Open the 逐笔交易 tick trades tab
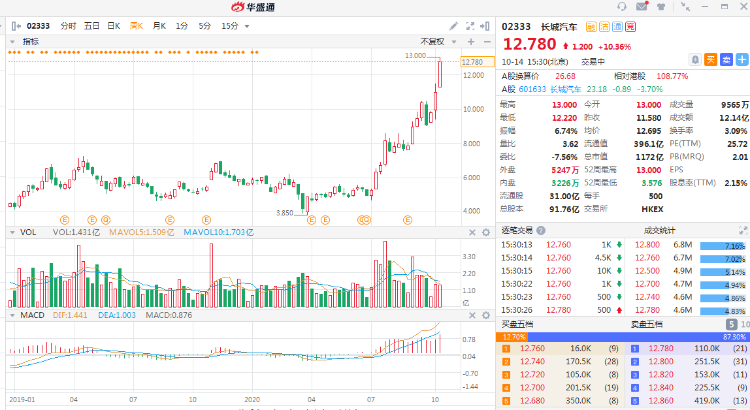750x410 pixels. point(517,231)
